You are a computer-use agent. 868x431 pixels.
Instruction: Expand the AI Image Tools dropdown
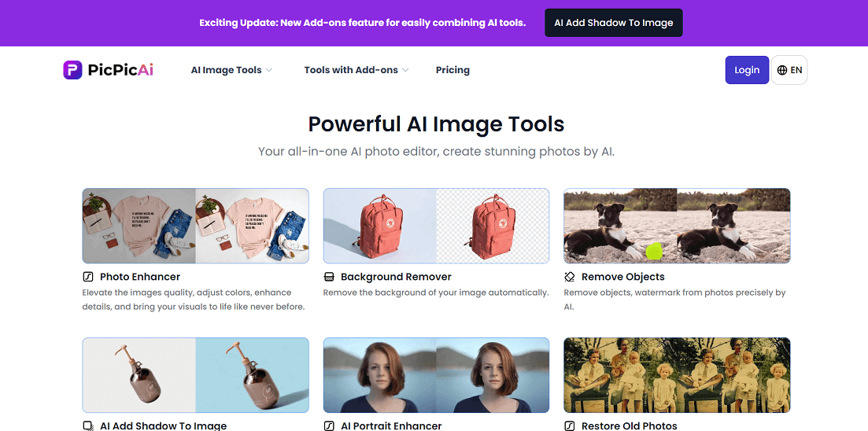231,70
